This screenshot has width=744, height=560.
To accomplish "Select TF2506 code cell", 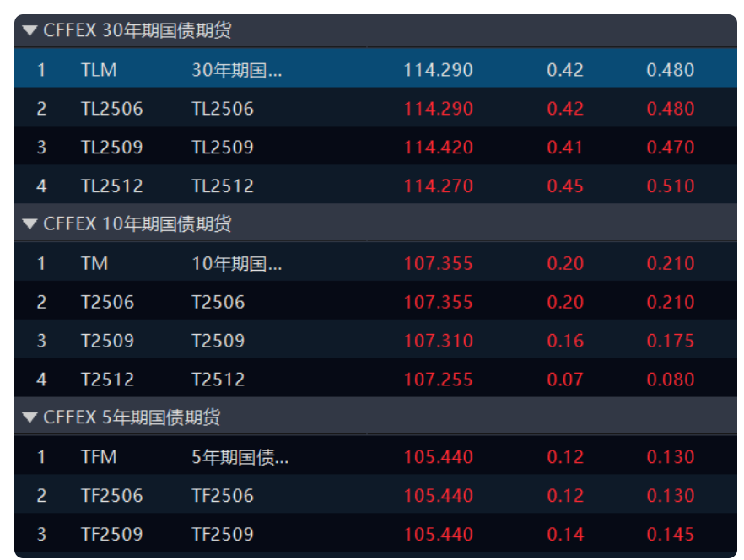I will (112, 495).
